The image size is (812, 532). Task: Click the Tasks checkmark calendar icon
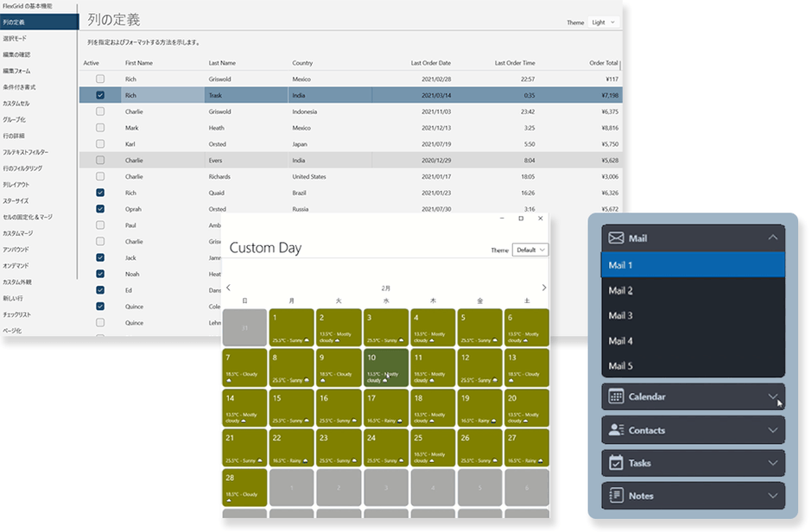click(616, 463)
